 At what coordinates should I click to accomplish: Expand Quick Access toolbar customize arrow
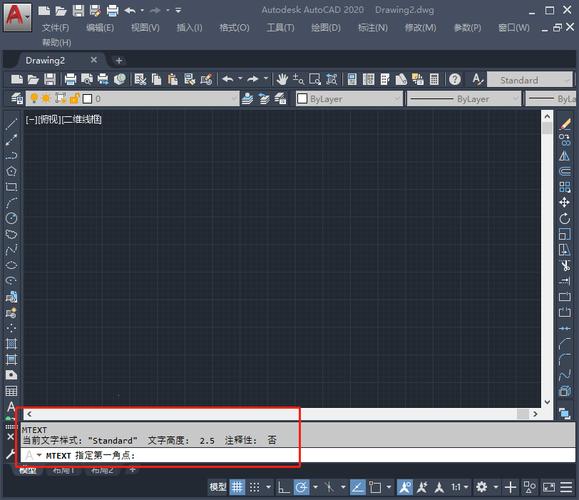click(178, 10)
